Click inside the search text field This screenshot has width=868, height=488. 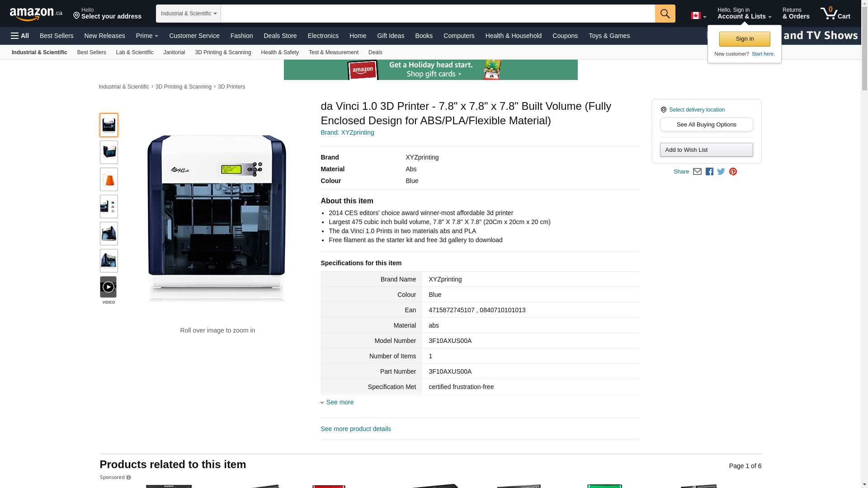coord(437,14)
